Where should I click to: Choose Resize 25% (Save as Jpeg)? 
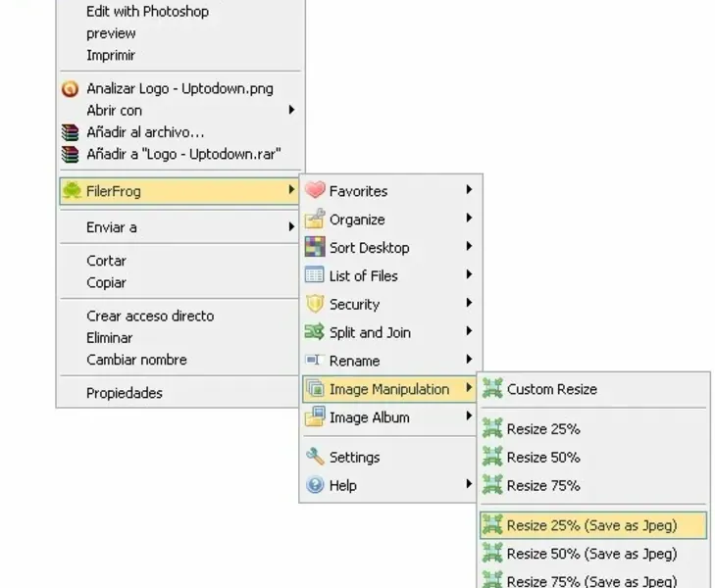(x=591, y=525)
